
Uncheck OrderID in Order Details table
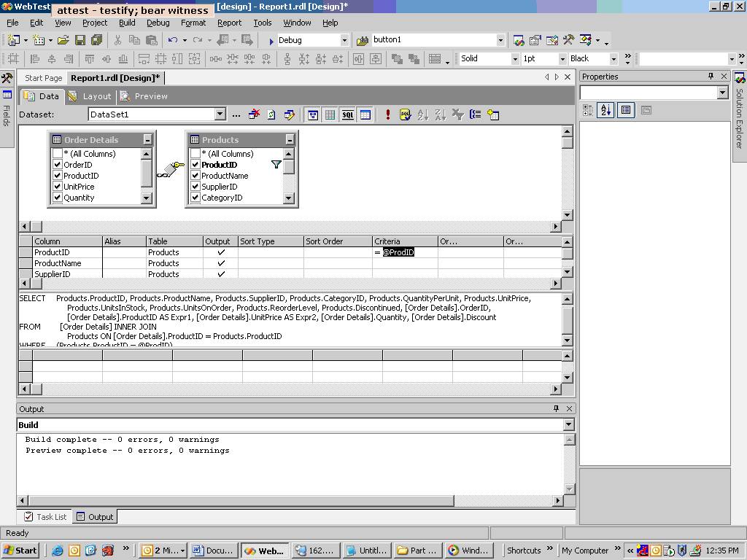point(57,165)
